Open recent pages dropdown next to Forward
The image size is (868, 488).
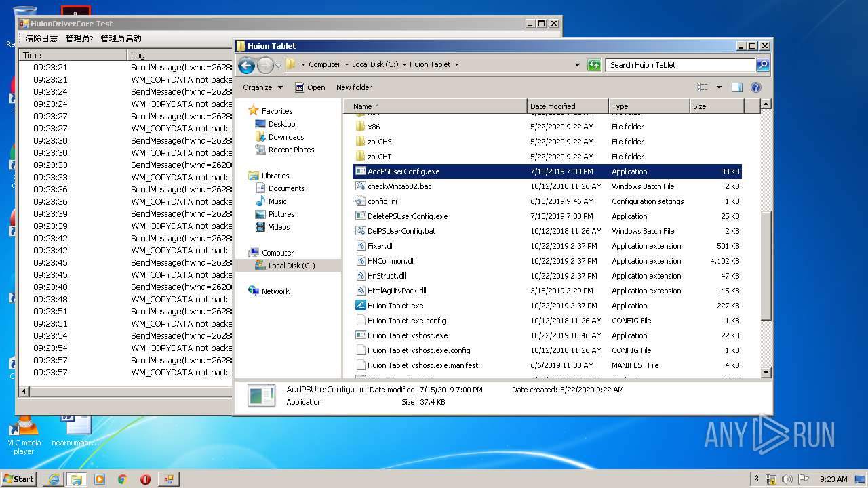(278, 66)
